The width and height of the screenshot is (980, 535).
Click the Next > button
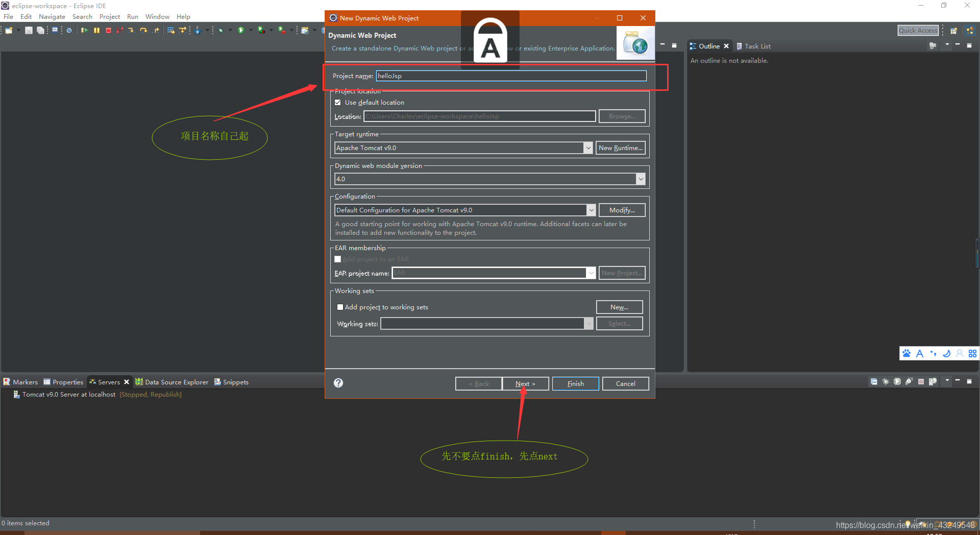[525, 383]
